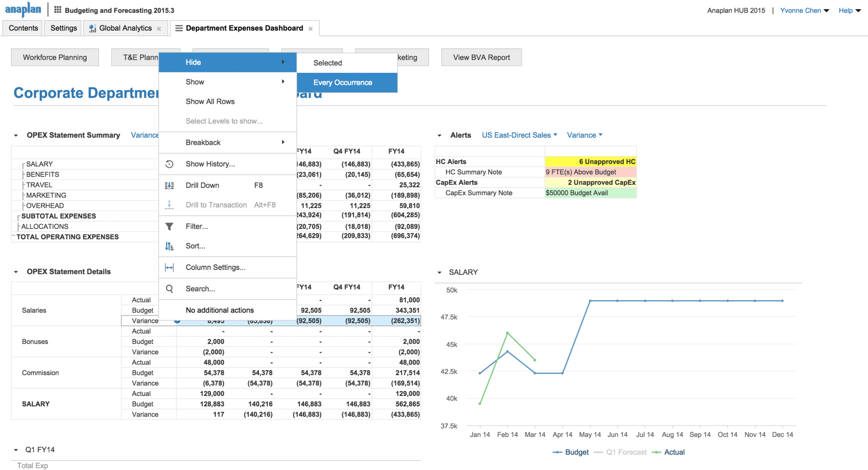Select the ALLOCATIONS row

point(45,226)
